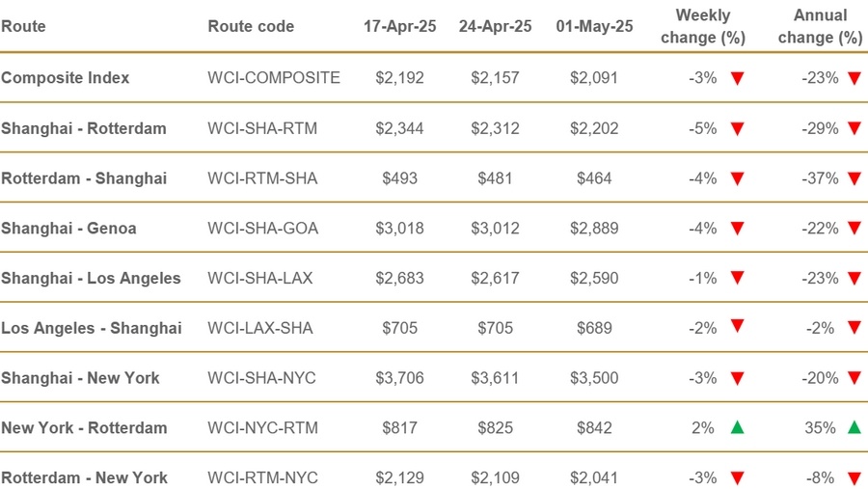Click the red arrow for Shanghai - Genoa weekly change

pos(738,229)
